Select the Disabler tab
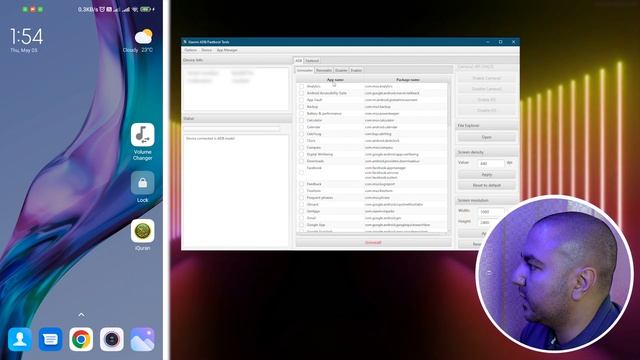Viewport: 640px width, 360px height. coord(341,70)
